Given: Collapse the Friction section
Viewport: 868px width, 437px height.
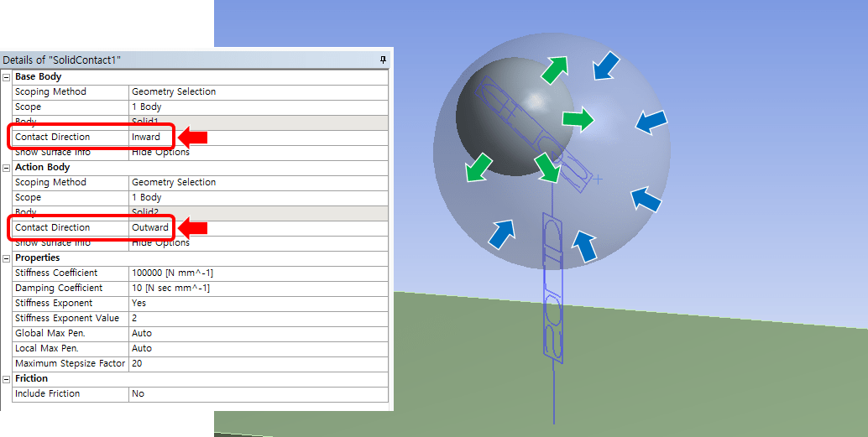Looking at the screenshot, I should tap(6, 379).
